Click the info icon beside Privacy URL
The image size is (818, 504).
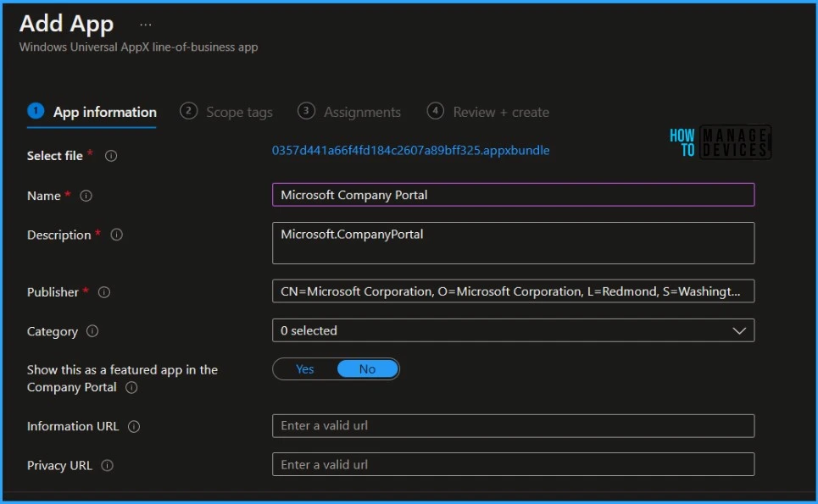point(107,466)
